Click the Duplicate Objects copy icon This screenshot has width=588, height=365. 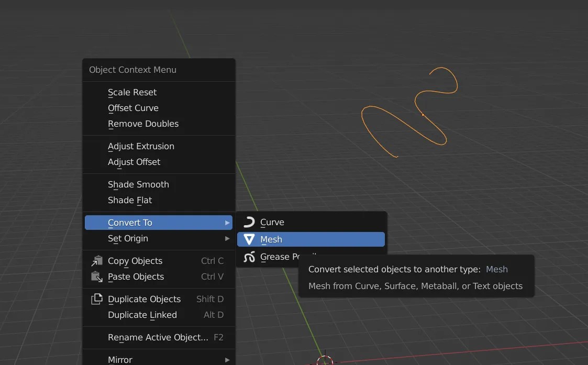tap(97, 299)
